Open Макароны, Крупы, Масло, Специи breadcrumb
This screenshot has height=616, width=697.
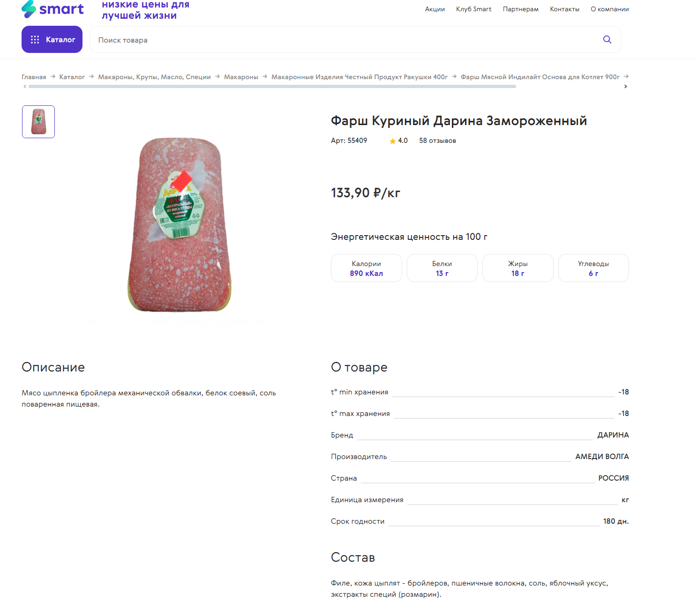[x=154, y=77]
